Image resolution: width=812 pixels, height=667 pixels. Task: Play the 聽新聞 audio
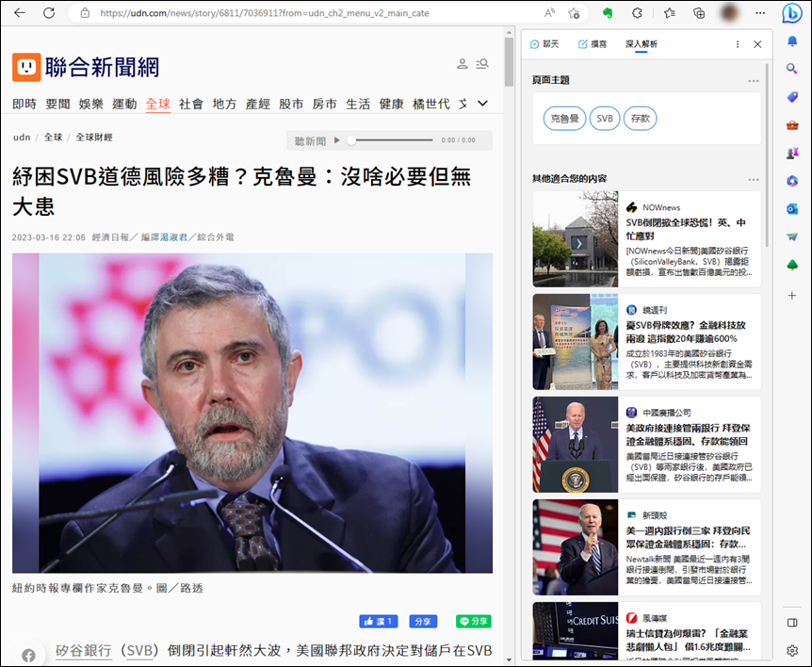pos(336,139)
